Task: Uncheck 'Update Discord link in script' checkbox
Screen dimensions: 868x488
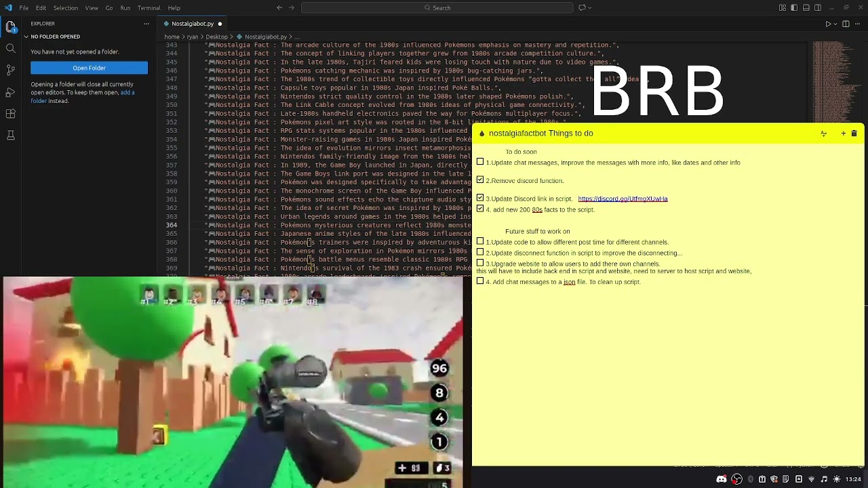Action: (480, 198)
